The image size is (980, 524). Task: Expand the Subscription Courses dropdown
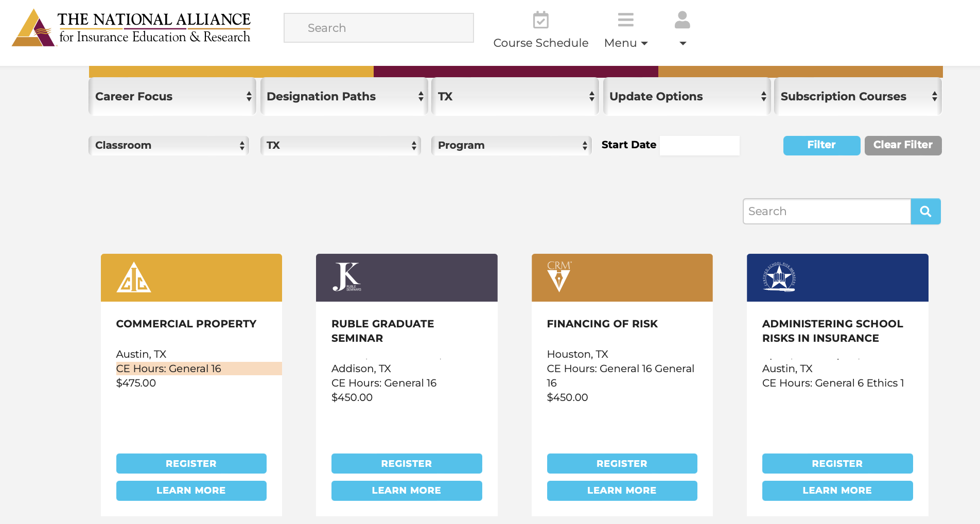click(x=858, y=96)
